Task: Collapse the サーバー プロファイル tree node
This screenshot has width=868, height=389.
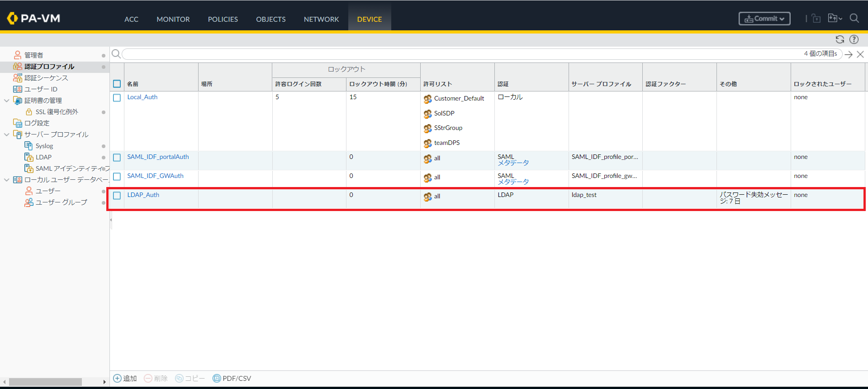Action: coord(6,134)
